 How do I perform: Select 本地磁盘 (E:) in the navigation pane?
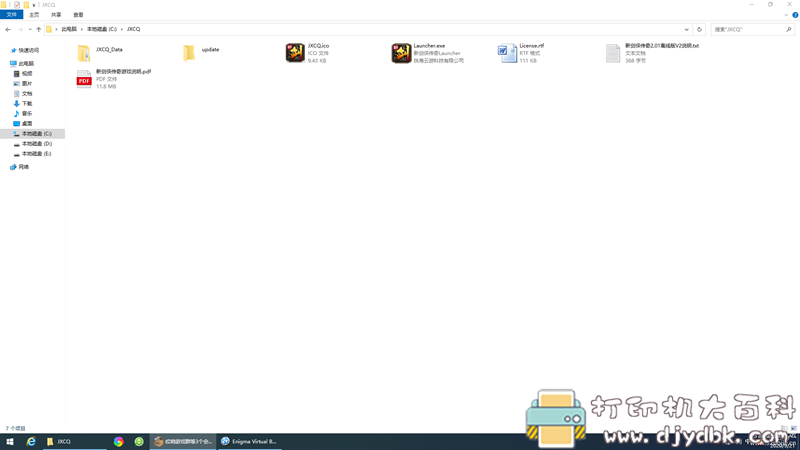36,154
